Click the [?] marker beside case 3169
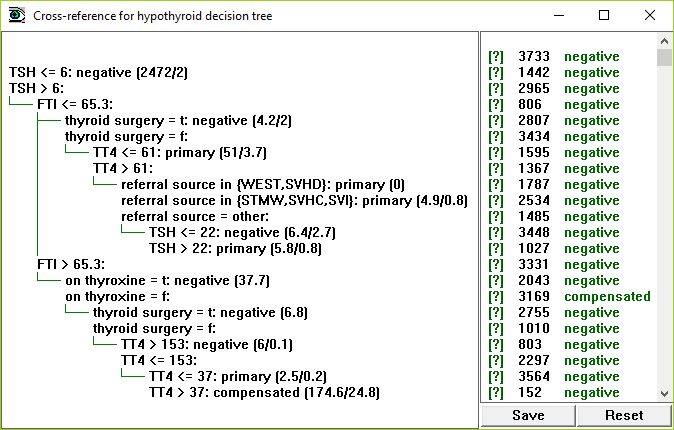The image size is (674, 430). pos(496,297)
